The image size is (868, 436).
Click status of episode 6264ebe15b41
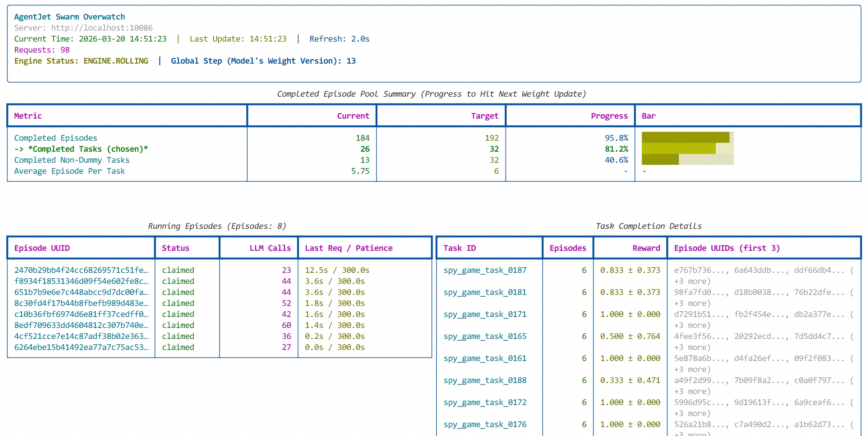(178, 348)
